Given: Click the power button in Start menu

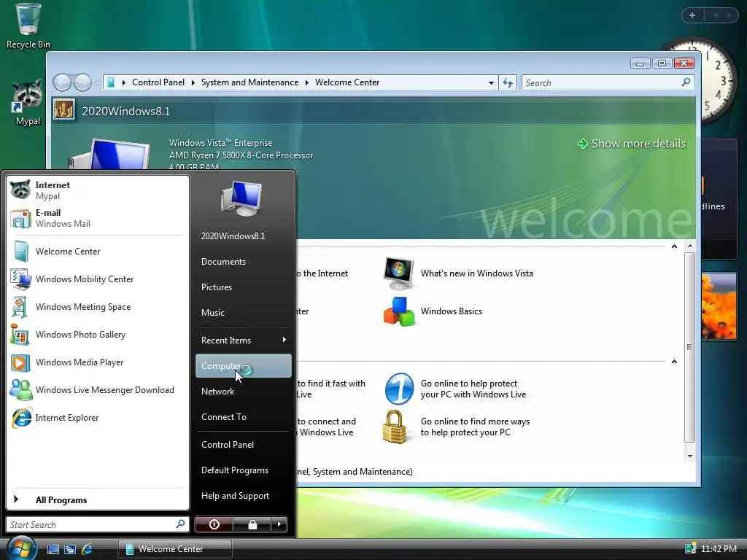Looking at the screenshot, I should pos(214,524).
